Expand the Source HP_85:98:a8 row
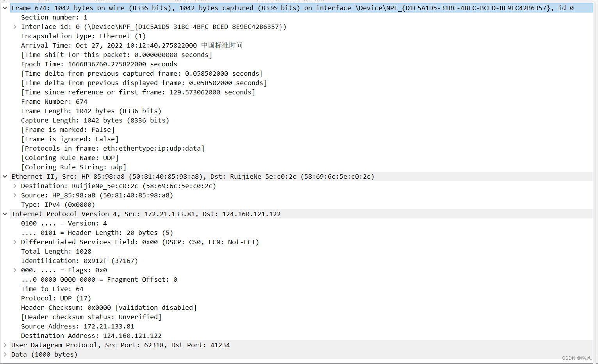This screenshot has height=364, width=598. click(x=15, y=195)
